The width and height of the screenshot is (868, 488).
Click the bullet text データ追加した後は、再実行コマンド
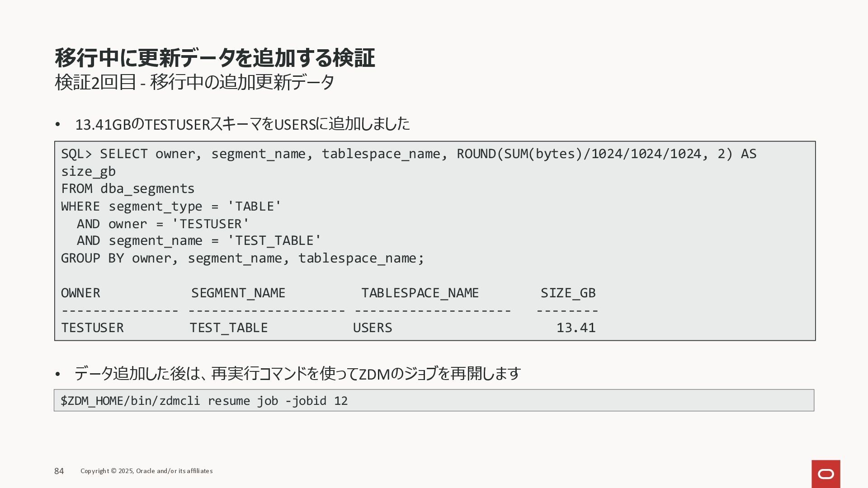tap(297, 374)
